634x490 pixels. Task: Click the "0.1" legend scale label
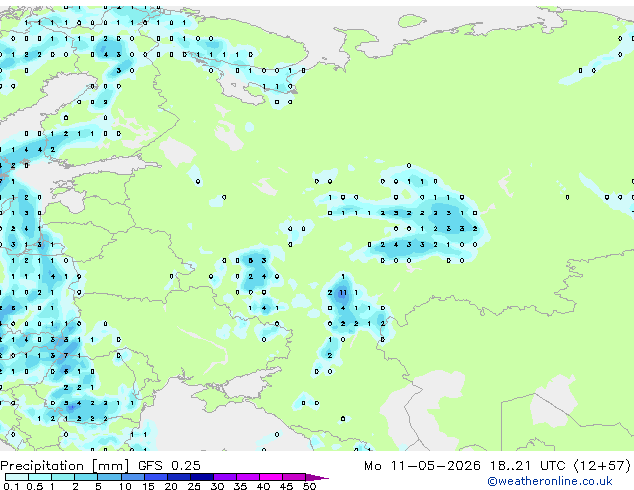(11, 486)
